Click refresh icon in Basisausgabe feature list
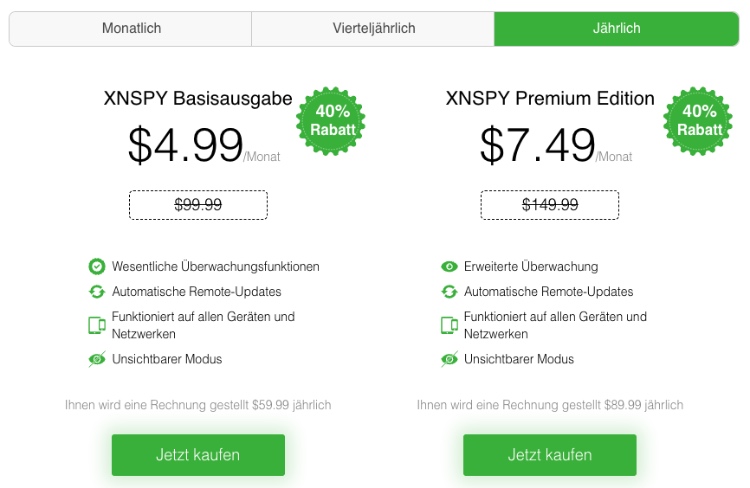Viewport: 750px width, 488px height. (97, 292)
